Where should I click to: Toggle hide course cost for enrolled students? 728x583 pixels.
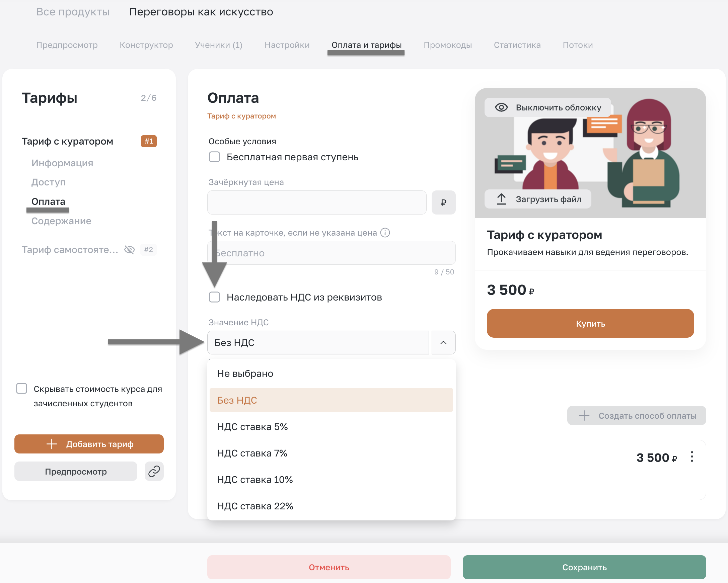coord(22,389)
